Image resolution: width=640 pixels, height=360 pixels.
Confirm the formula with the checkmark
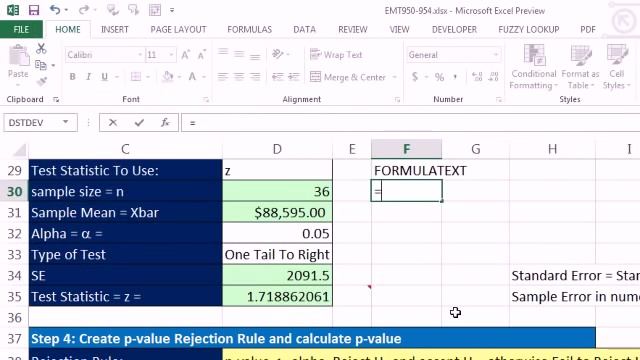(x=139, y=122)
